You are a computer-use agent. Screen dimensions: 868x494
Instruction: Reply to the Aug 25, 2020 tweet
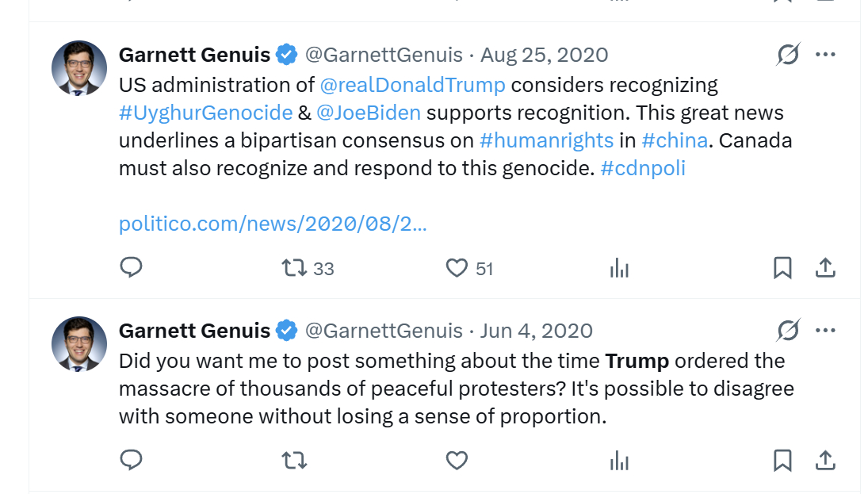pyautogui.click(x=131, y=268)
